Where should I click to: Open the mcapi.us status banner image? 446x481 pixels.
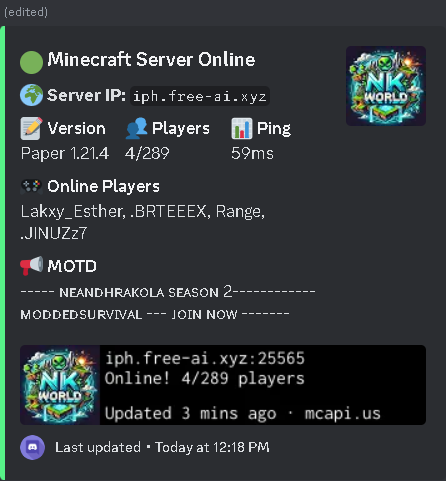(223, 385)
